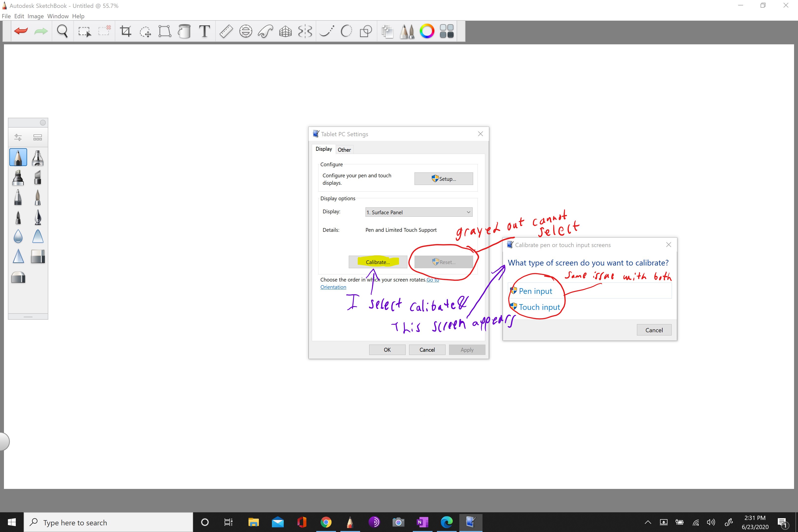This screenshot has height=532, width=798.
Task: Click the Calibrate... button
Action: click(378, 262)
